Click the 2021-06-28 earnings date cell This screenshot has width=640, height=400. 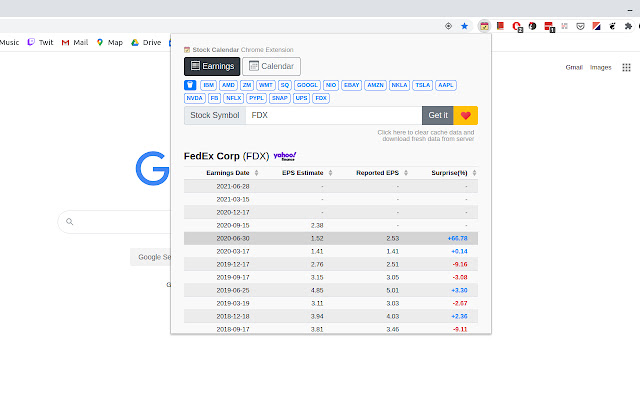pyautogui.click(x=233, y=187)
